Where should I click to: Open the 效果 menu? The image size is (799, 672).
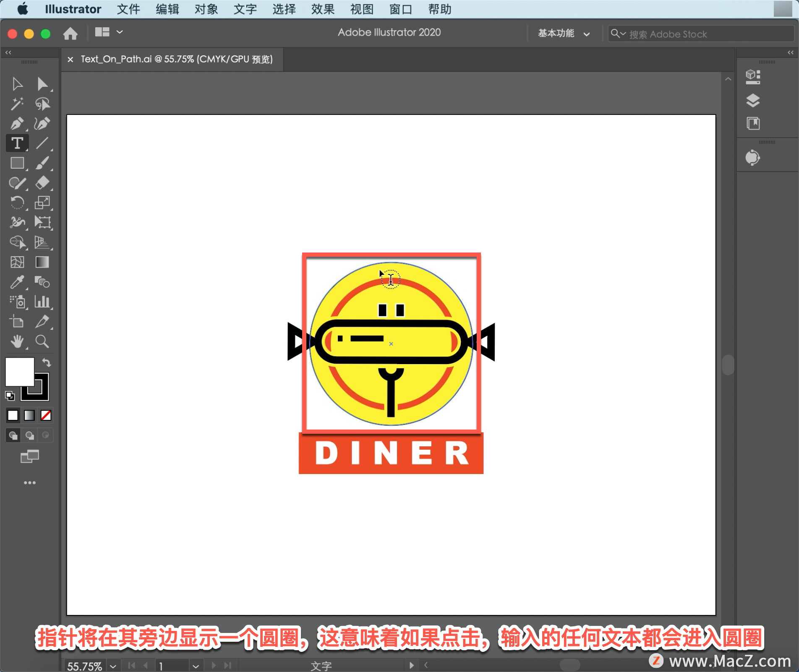pyautogui.click(x=323, y=9)
